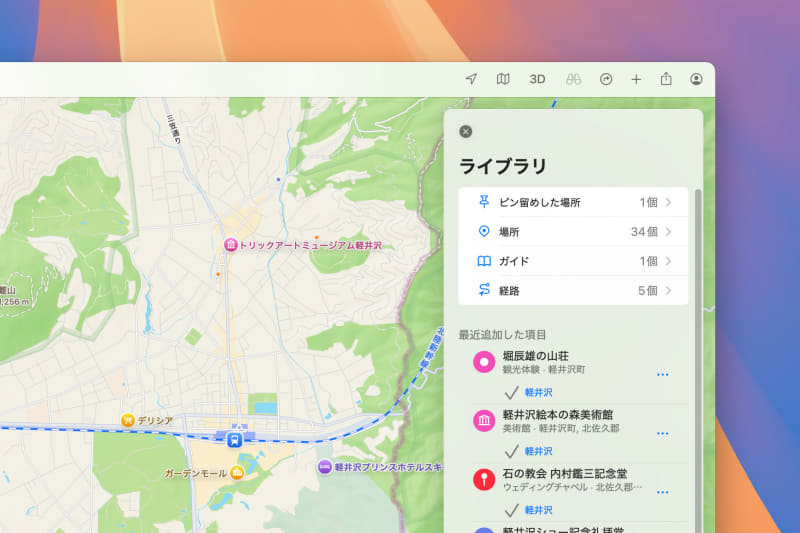800x533 pixels.
Task: Click 軽井沢 link under 軽井沢絵本の森美術館
Action: 538,451
